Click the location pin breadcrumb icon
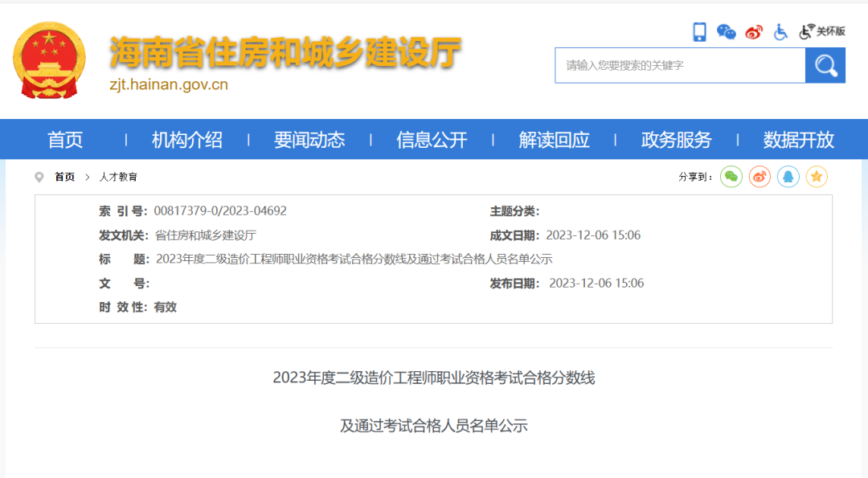 pos(39,176)
